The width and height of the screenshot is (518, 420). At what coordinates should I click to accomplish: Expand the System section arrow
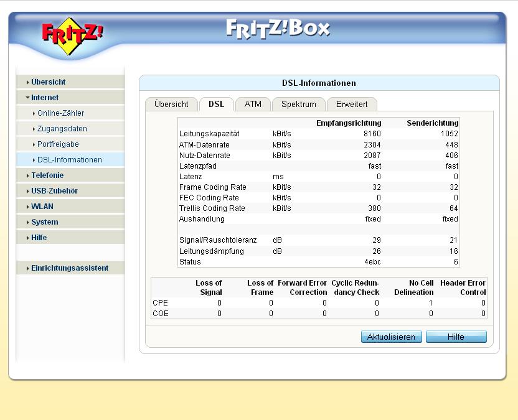click(28, 222)
